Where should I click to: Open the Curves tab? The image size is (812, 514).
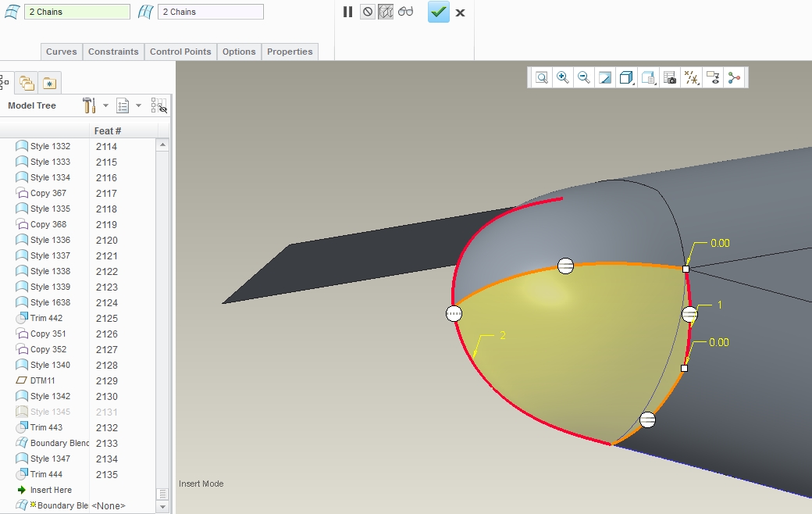(61, 52)
